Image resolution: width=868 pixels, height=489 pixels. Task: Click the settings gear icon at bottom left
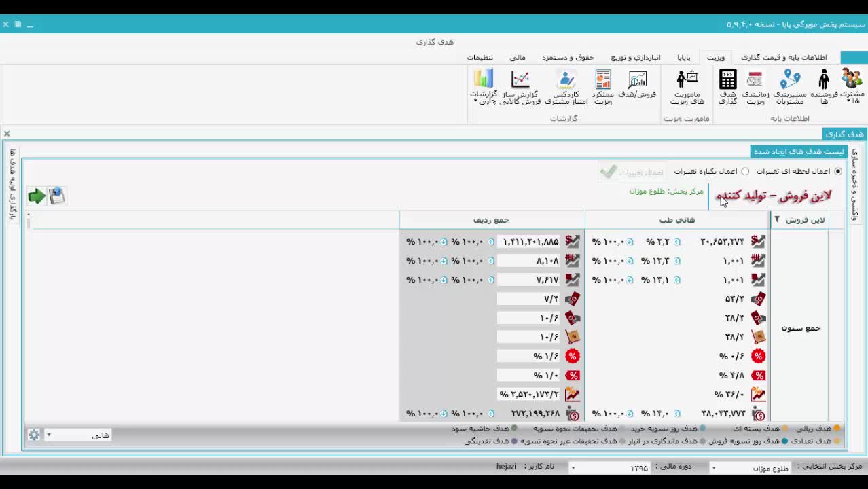tap(33, 435)
